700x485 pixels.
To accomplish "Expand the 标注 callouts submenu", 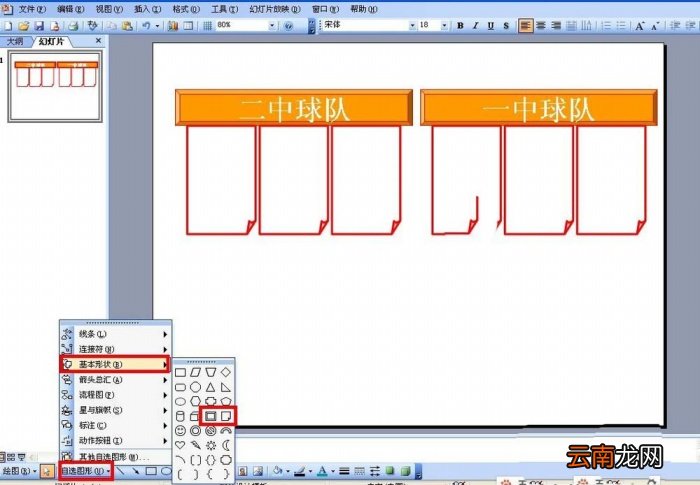I will pos(115,425).
